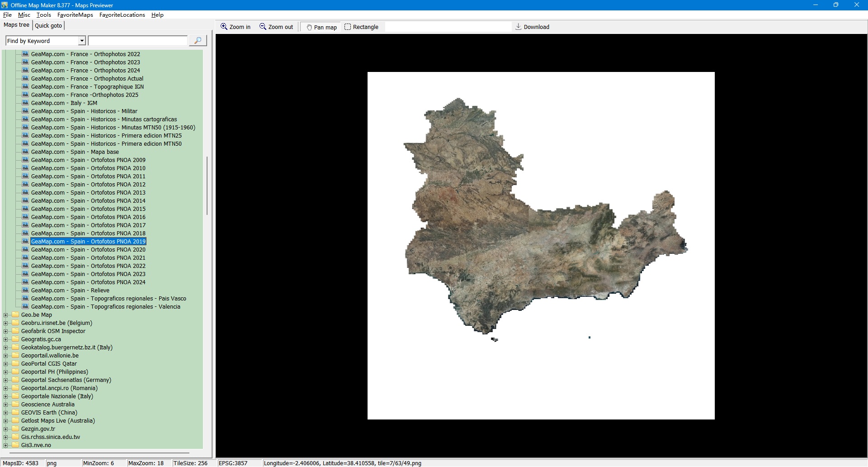The height and width of the screenshot is (467, 868).
Task: Click the maps tree vertical scrollbar
Action: [207, 186]
